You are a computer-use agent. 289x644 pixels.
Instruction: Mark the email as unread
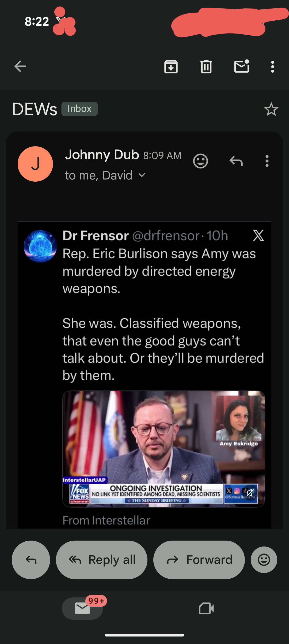click(x=242, y=66)
